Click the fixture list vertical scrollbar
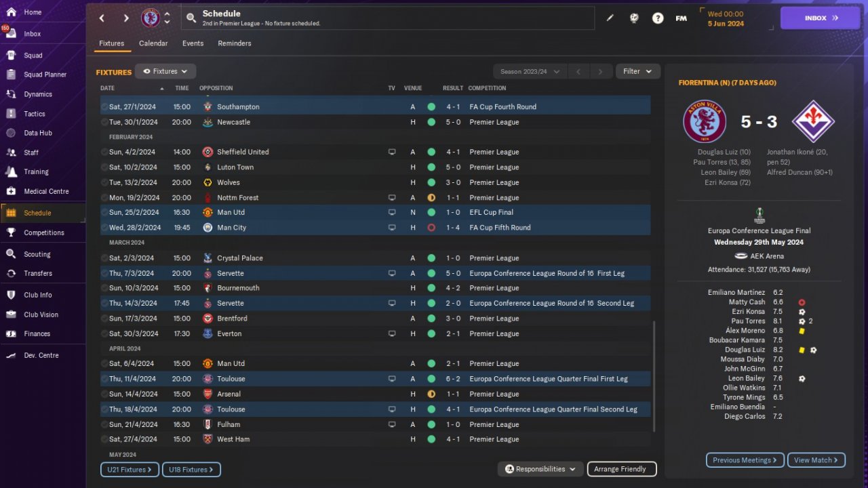The height and width of the screenshot is (488, 868). pos(654,376)
